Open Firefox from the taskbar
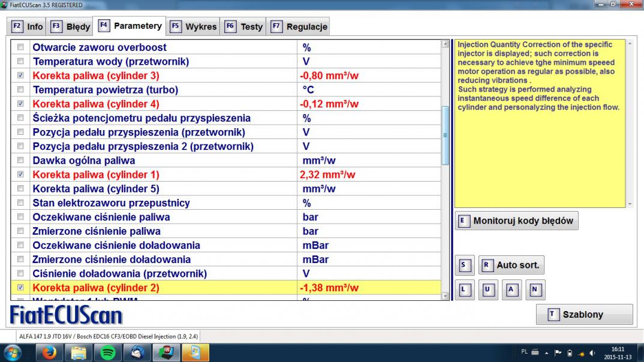 [49, 353]
